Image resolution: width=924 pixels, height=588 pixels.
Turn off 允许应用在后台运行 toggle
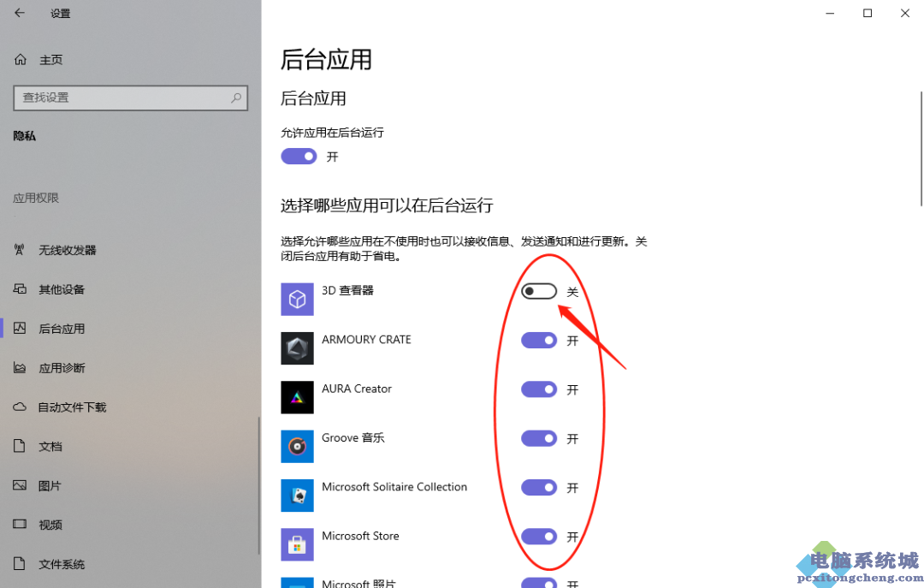(299, 157)
